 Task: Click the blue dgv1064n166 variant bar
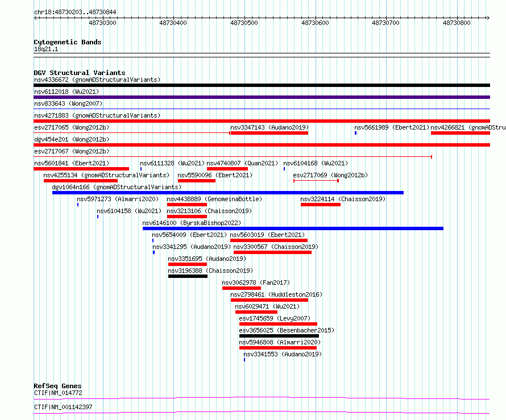(x=228, y=193)
